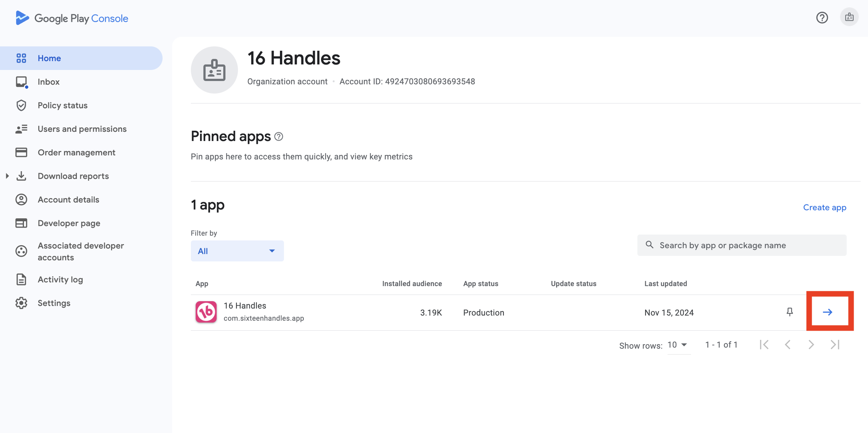This screenshot has width=868, height=433.
Task: Click the Account ID number text
Action: (x=430, y=81)
